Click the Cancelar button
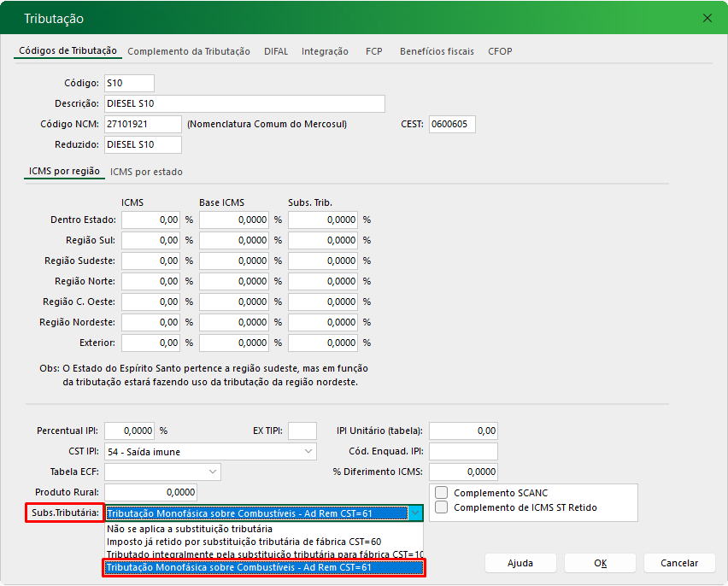The height and width of the screenshot is (586, 728). [x=679, y=563]
